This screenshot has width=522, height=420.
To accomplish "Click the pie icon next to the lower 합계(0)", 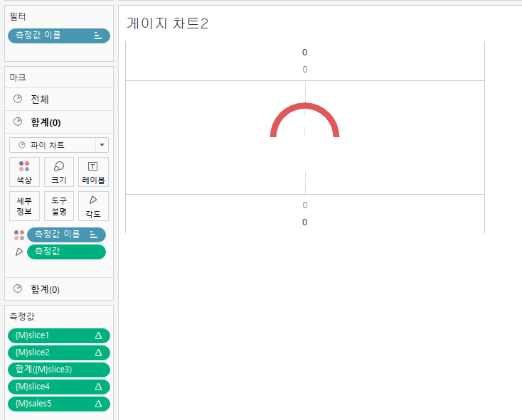I will pyautogui.click(x=18, y=289).
